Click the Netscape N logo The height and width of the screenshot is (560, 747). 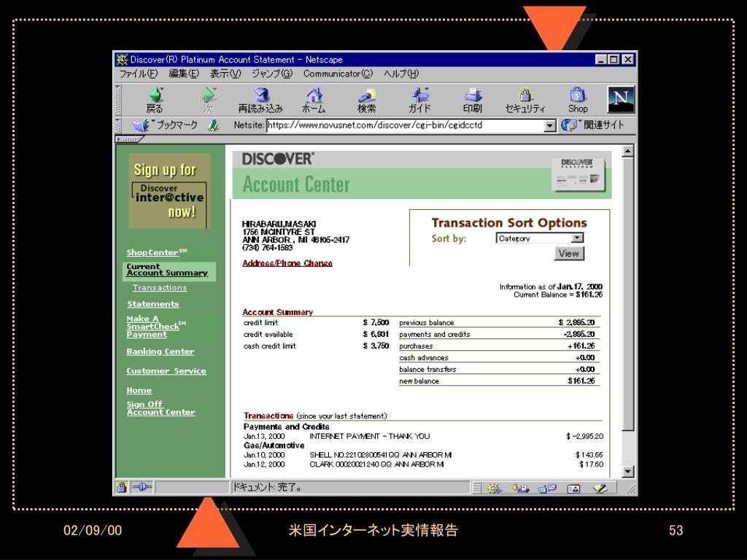621,99
